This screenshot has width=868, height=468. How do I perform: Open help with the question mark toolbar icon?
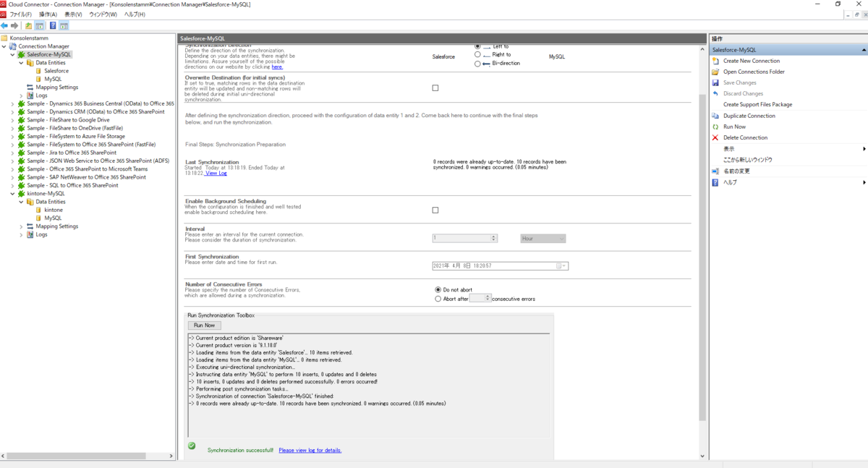(x=53, y=26)
